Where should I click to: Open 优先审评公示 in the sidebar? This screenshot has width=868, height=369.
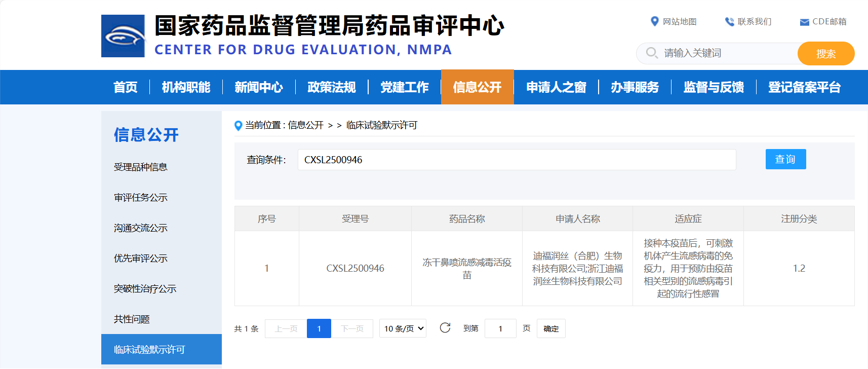tap(141, 258)
